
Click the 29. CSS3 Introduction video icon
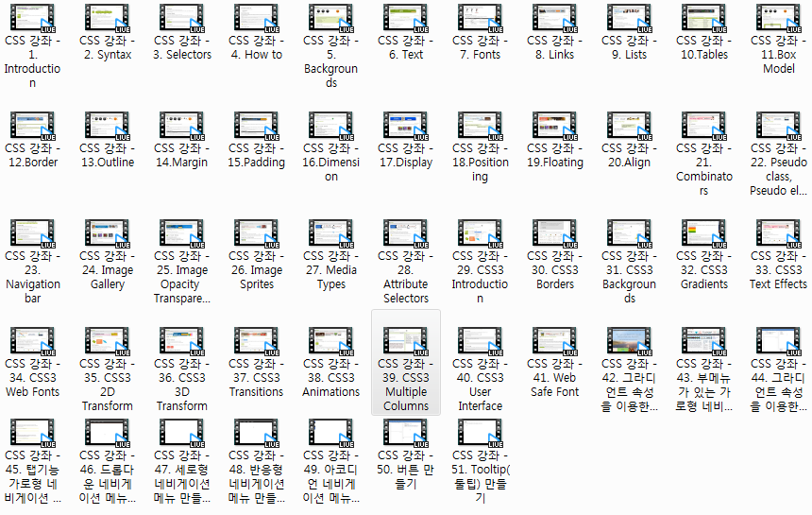pos(480,233)
